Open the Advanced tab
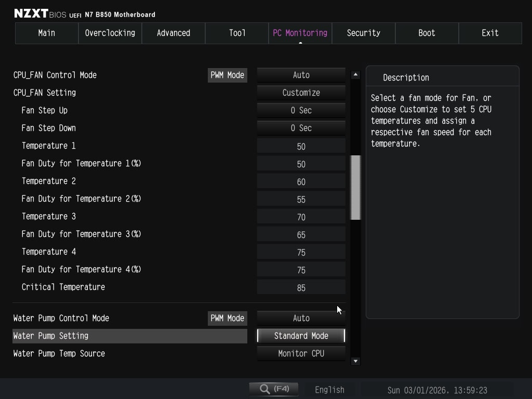Viewport: 532px width, 399px height. 174,33
